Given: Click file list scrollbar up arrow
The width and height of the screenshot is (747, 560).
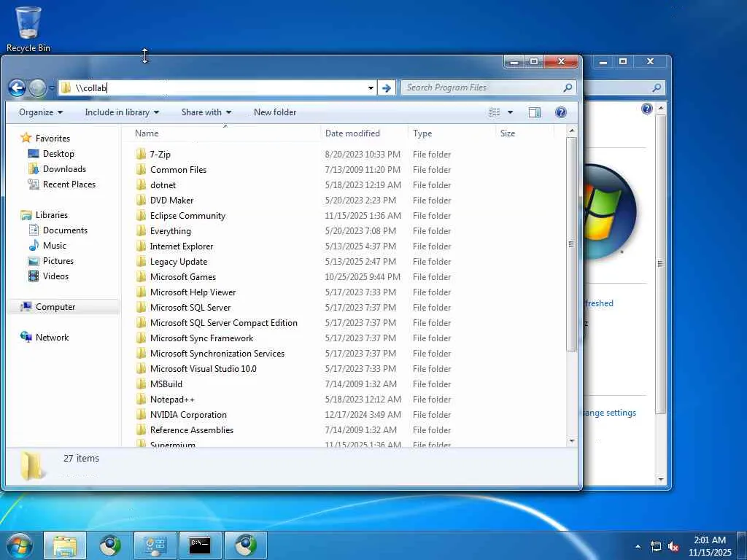Looking at the screenshot, I should 572,130.
